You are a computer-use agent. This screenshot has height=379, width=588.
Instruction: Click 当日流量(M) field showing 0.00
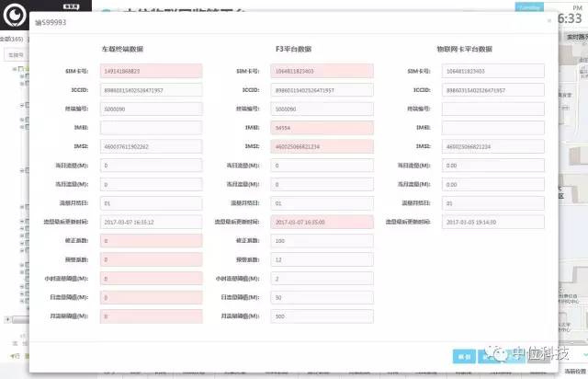(493, 166)
